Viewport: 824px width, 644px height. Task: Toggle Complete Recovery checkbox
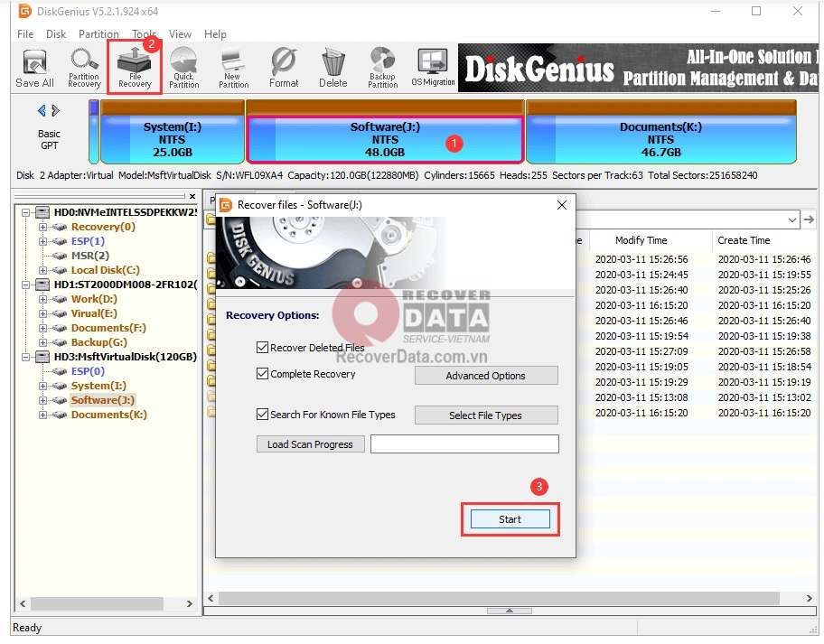pyautogui.click(x=262, y=373)
